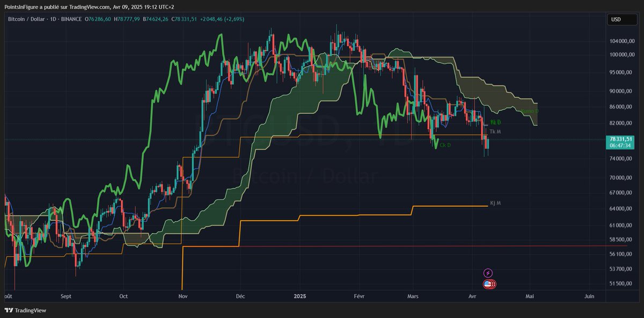Click the TradingView logo at the bottom
This screenshot has height=318, width=644.
tap(26, 310)
